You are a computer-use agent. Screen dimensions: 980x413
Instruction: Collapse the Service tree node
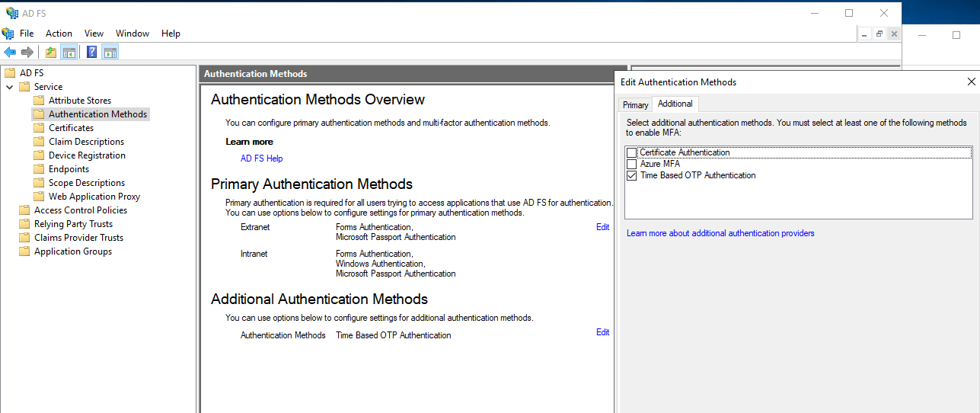pos(10,87)
